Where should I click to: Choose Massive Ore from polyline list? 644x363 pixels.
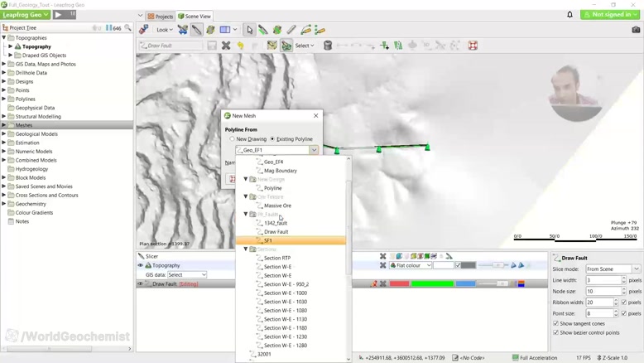277,206
